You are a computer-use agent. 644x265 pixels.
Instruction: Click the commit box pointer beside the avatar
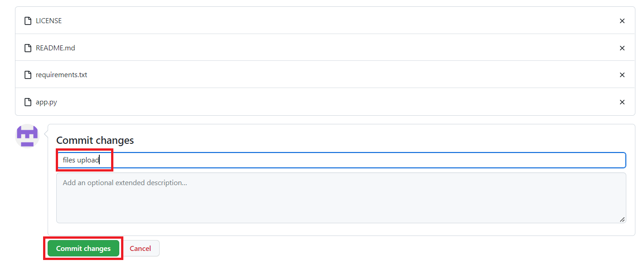click(x=45, y=135)
